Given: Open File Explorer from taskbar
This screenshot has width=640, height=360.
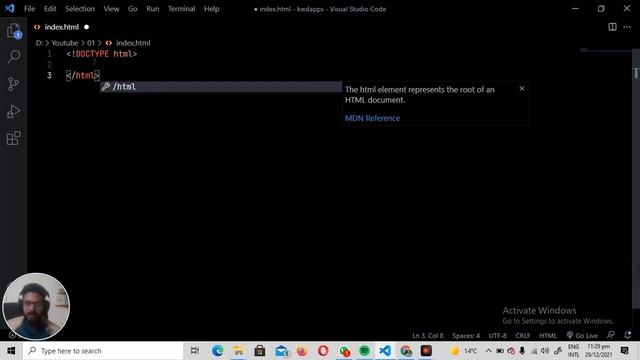Looking at the screenshot, I should coord(238,351).
